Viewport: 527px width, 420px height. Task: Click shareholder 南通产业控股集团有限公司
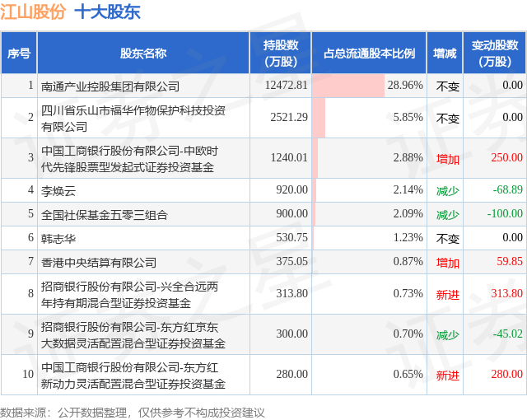(110, 86)
